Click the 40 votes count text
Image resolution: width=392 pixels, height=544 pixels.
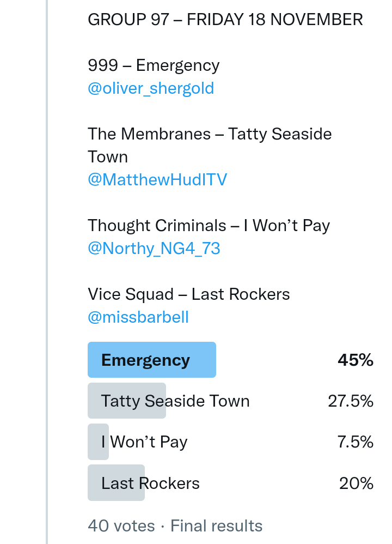click(121, 525)
